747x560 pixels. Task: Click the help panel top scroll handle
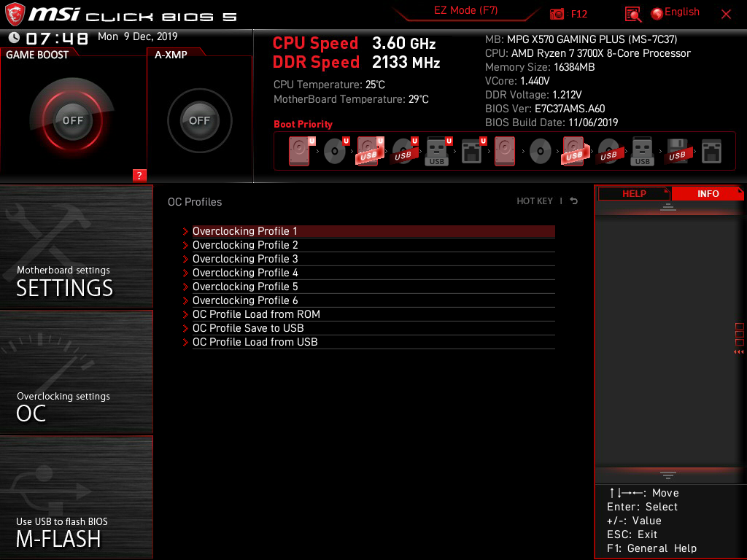pyautogui.click(x=668, y=206)
